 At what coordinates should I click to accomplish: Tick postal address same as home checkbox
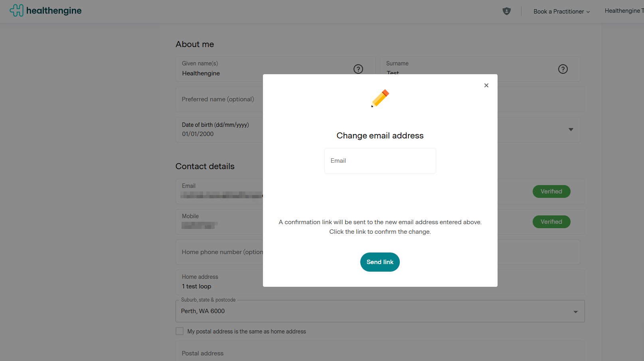tap(180, 331)
